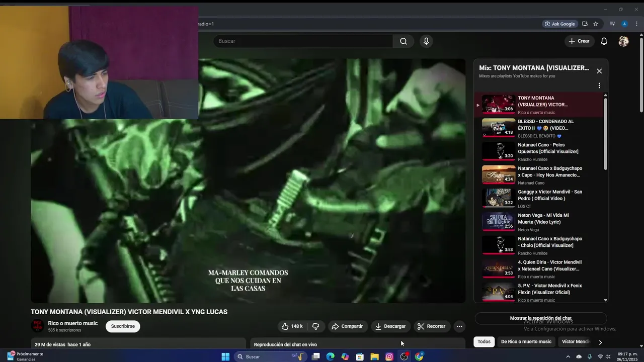The width and height of the screenshot is (644, 362).
Task: Select the Todos filter chip
Action: (x=484, y=342)
